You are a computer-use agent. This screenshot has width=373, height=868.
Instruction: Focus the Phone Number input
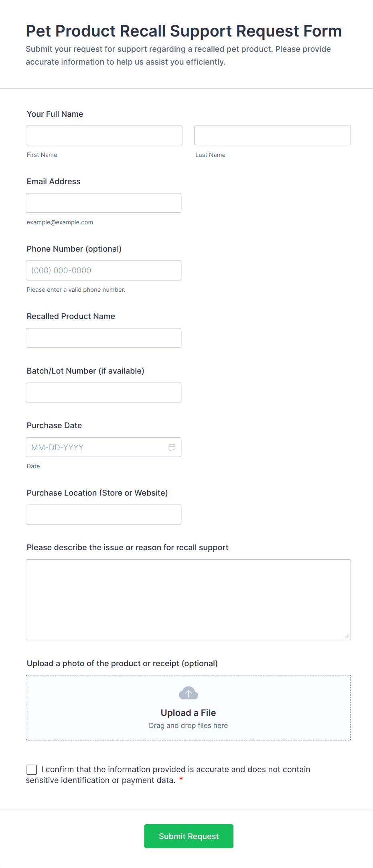point(103,270)
